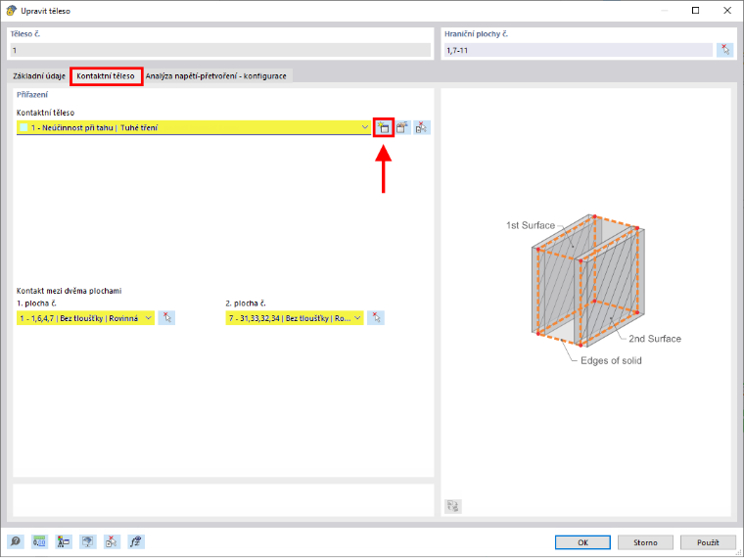Pick second surface in graphic window
This screenshot has width=744, height=560.
coord(376,318)
